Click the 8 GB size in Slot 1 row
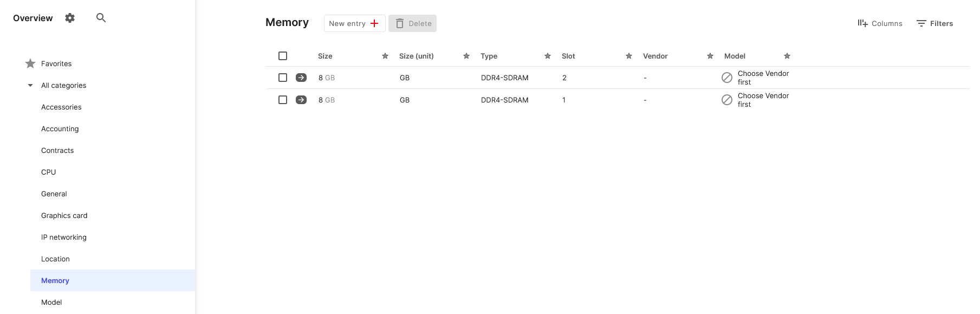980x314 pixels. click(327, 100)
